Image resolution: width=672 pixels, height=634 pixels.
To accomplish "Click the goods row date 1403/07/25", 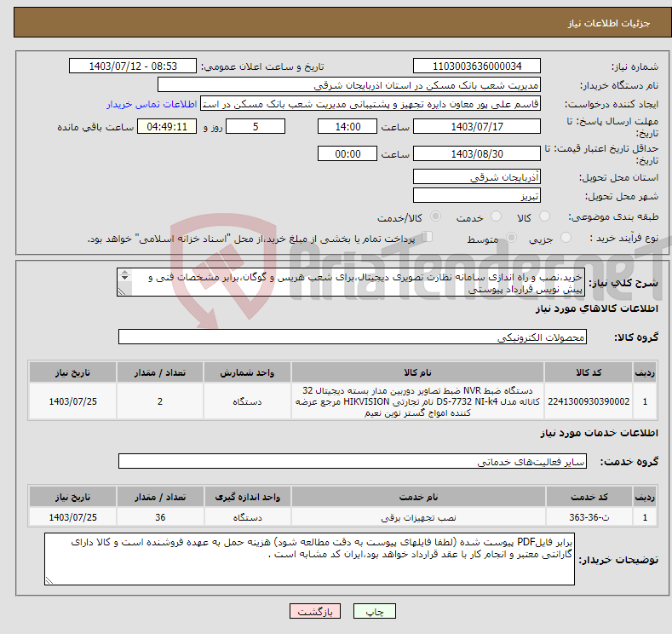I will click(73, 401).
